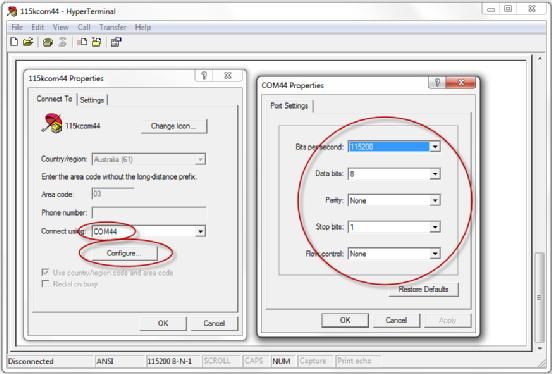
Task: Click the Restore Defaults button
Action: tap(423, 289)
